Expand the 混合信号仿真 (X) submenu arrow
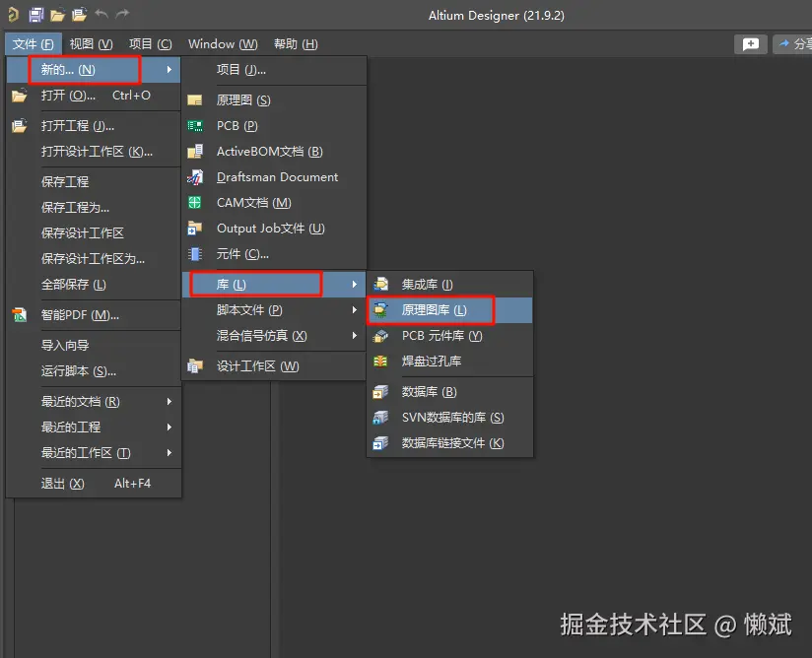 pyautogui.click(x=354, y=336)
